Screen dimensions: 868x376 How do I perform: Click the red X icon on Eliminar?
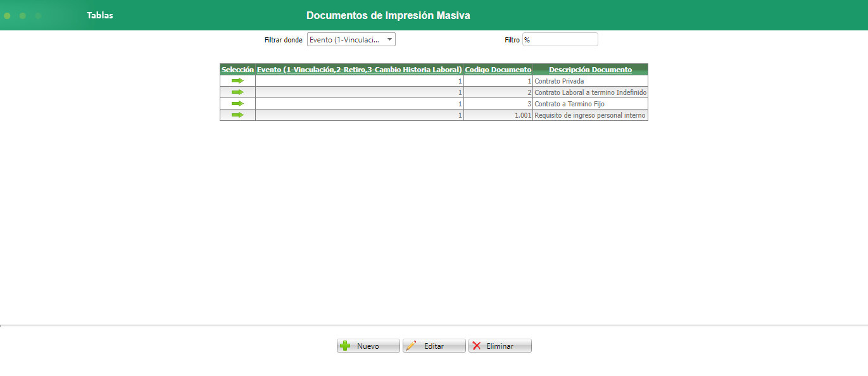point(477,345)
